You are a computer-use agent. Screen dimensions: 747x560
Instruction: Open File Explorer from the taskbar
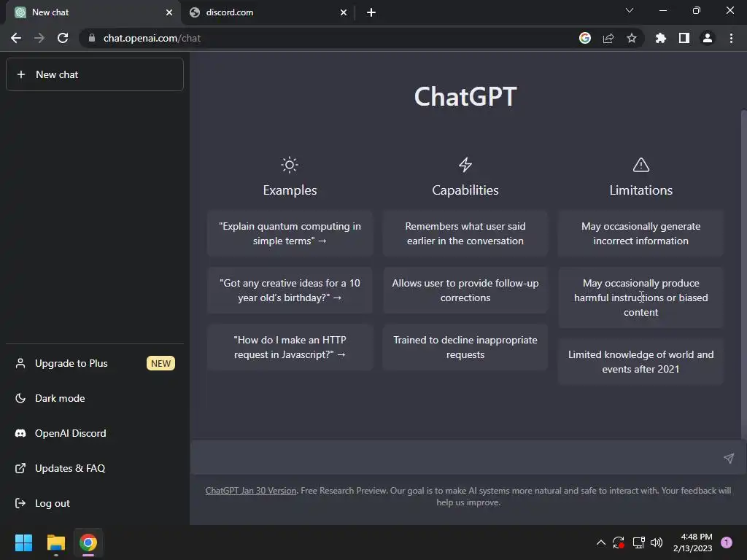pos(55,542)
